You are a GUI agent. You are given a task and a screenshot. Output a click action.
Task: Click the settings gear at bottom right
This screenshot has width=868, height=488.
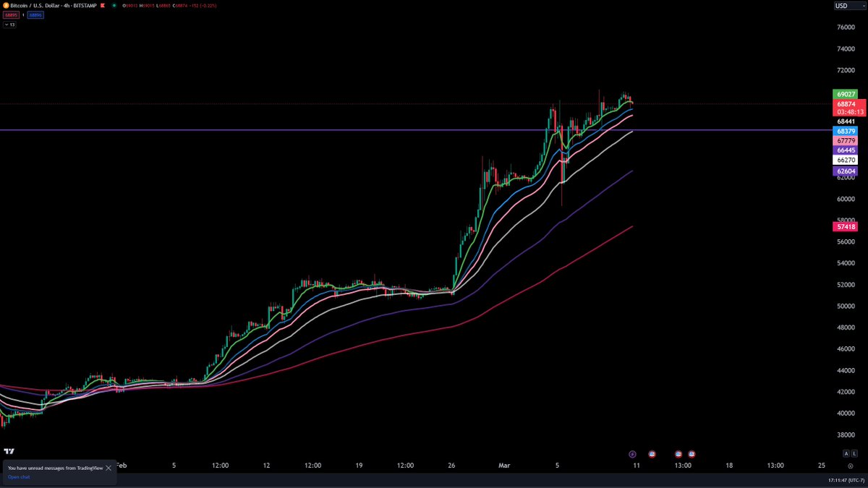click(851, 466)
